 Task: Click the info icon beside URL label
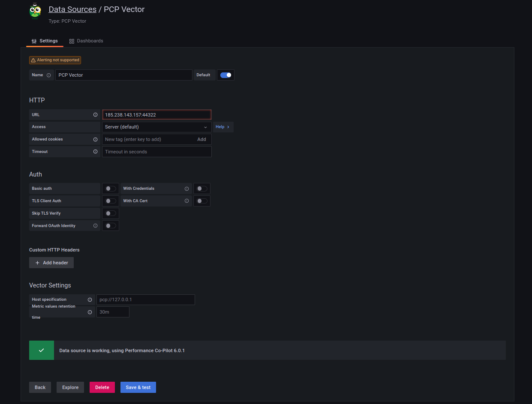pyautogui.click(x=95, y=115)
